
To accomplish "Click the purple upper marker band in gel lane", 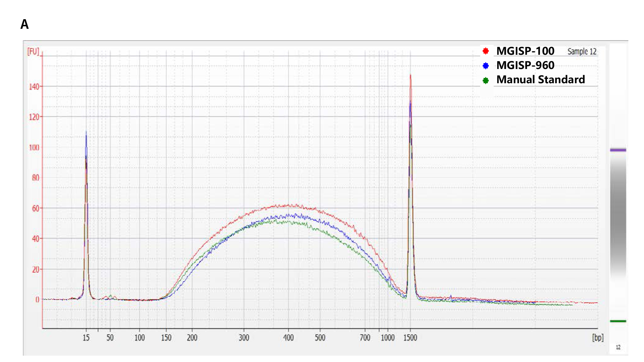I will click(618, 150).
